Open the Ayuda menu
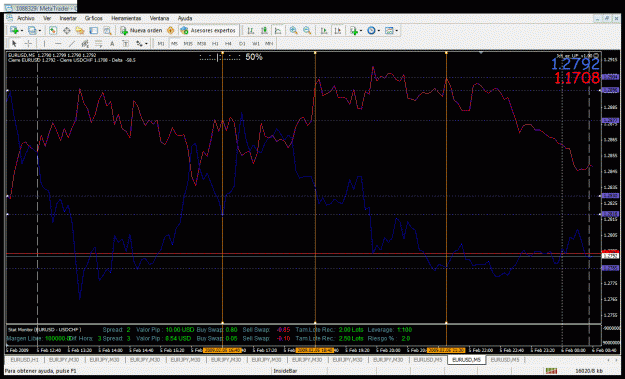Image resolution: width=625 pixels, height=379 pixels. (x=185, y=18)
